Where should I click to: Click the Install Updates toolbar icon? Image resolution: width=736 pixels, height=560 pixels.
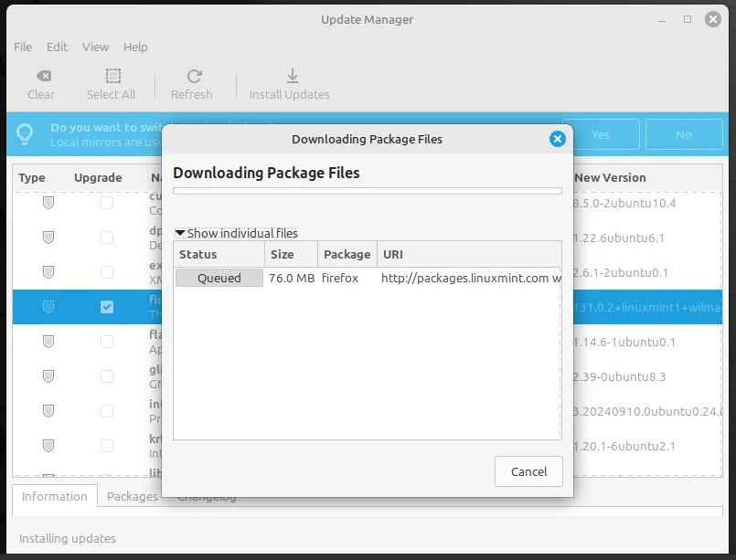click(291, 77)
